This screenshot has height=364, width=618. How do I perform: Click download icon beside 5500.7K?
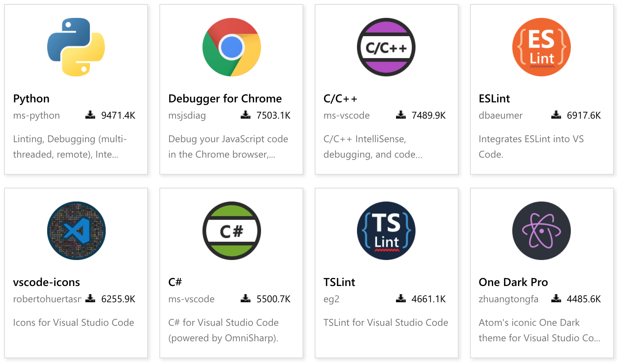pos(246,299)
